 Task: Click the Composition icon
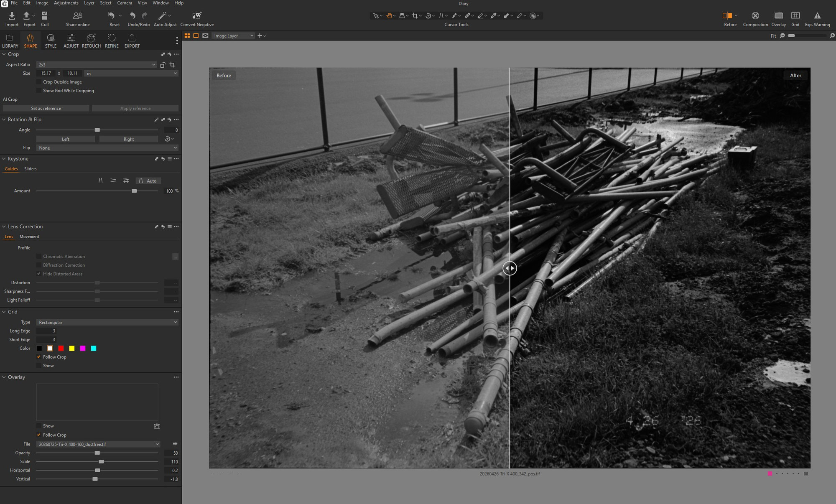coord(755,16)
